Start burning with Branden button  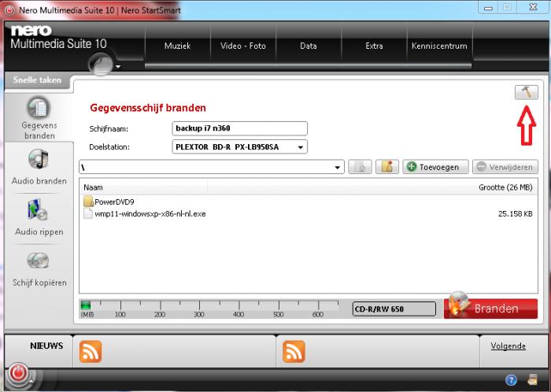490,309
